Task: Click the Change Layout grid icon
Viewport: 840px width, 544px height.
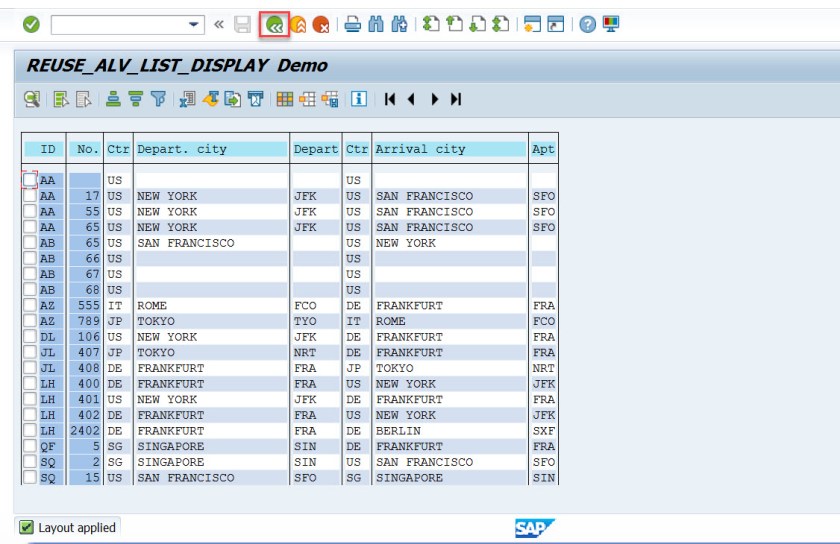Action: (285, 99)
